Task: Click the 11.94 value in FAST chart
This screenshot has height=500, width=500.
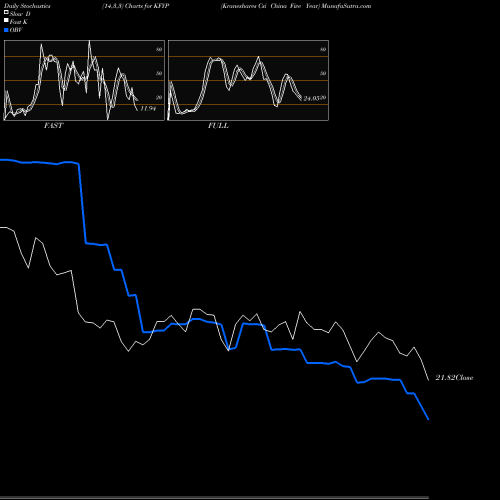Action: click(x=148, y=108)
